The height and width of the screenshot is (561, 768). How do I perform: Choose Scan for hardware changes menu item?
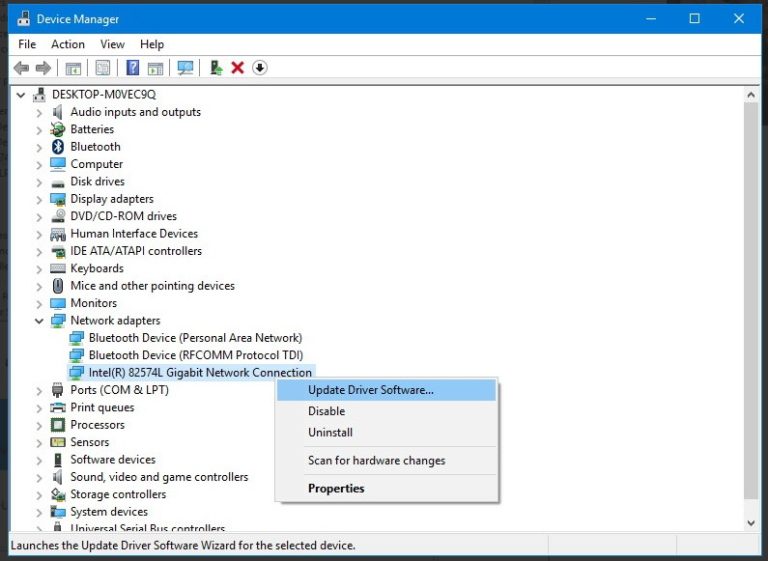coord(386,461)
